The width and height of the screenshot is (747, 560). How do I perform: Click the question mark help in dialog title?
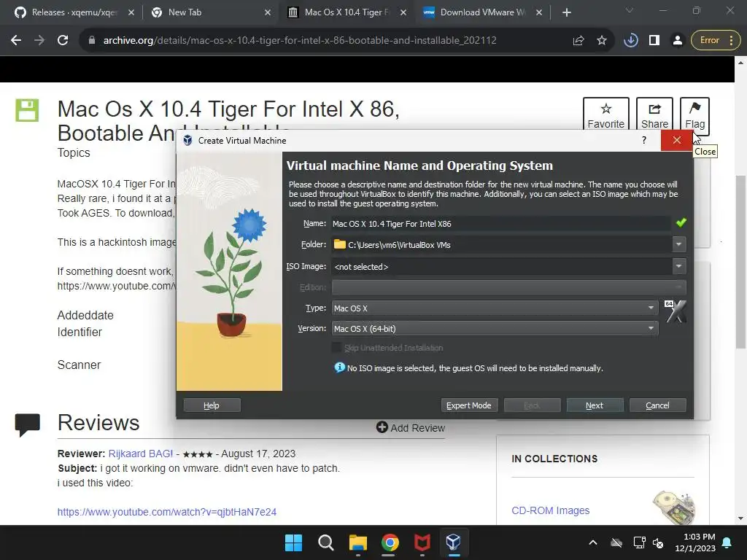pyautogui.click(x=643, y=141)
